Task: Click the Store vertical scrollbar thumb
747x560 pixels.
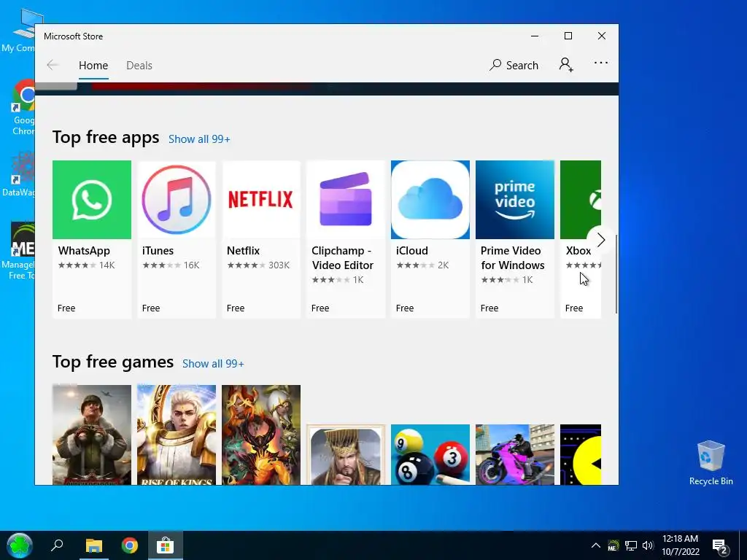Action: click(x=616, y=274)
